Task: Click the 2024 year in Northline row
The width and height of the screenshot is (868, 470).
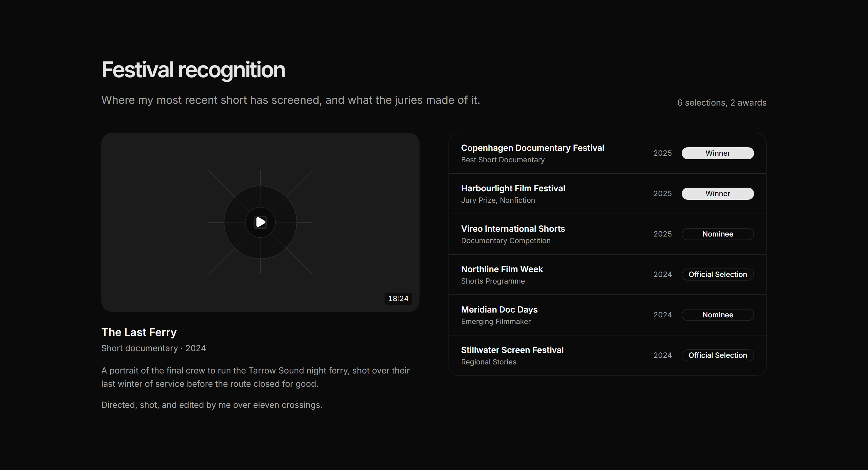Action: [662, 275]
